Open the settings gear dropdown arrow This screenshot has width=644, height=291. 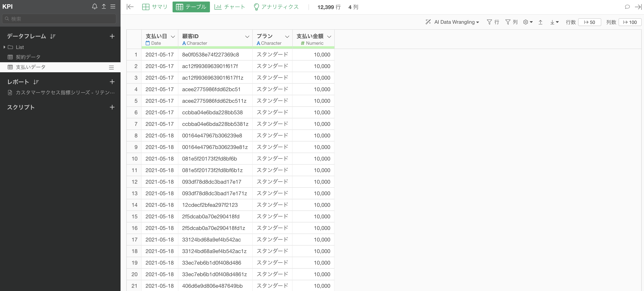(x=531, y=22)
